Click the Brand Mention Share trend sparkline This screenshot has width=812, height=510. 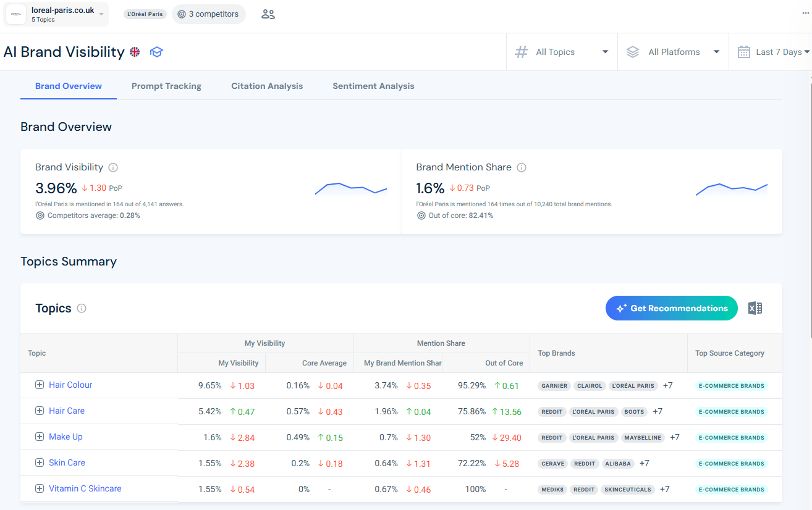point(732,189)
